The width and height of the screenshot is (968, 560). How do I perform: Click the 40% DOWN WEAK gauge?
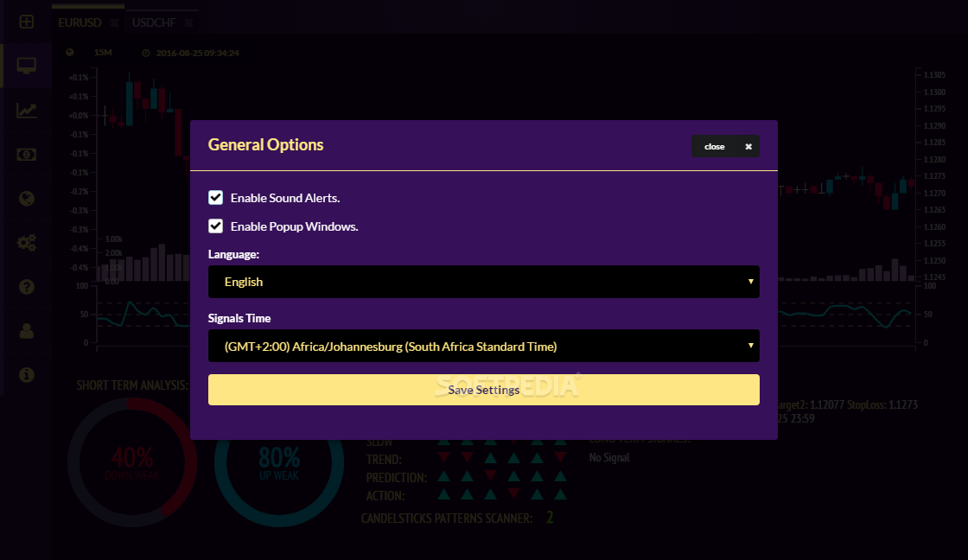pyautogui.click(x=132, y=462)
